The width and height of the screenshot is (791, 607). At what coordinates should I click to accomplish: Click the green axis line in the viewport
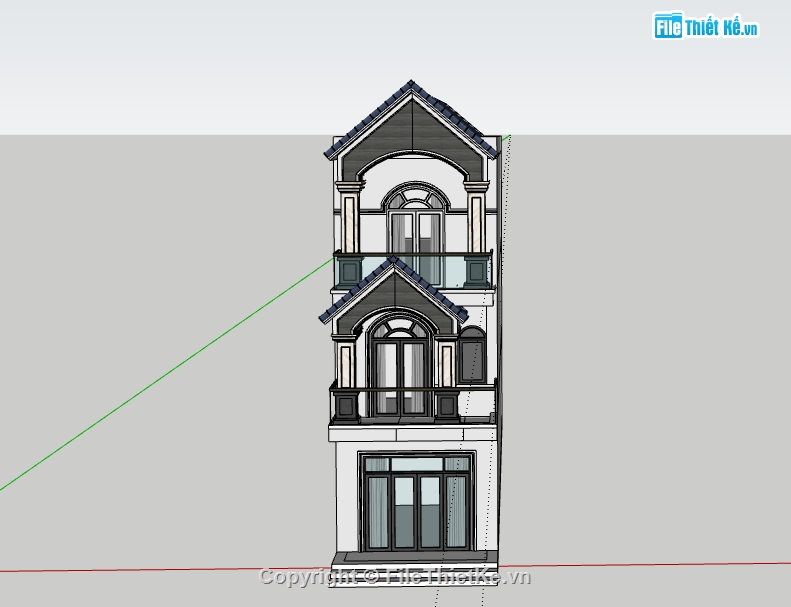pos(166,374)
